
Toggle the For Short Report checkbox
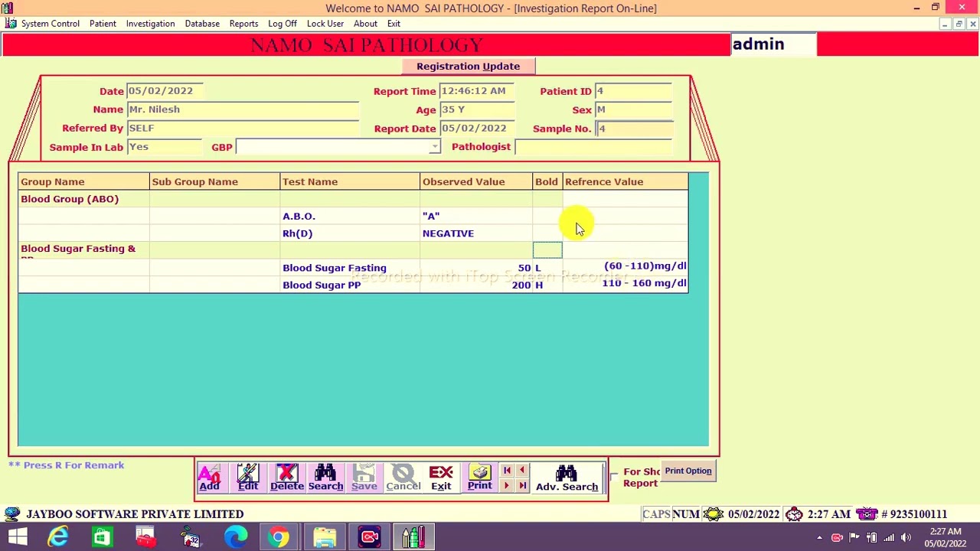click(x=614, y=476)
